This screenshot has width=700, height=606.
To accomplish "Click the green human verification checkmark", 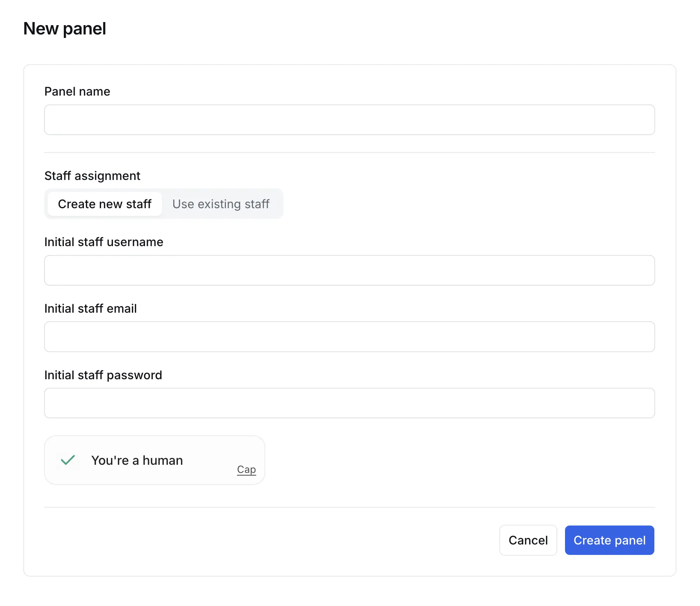I will [68, 460].
